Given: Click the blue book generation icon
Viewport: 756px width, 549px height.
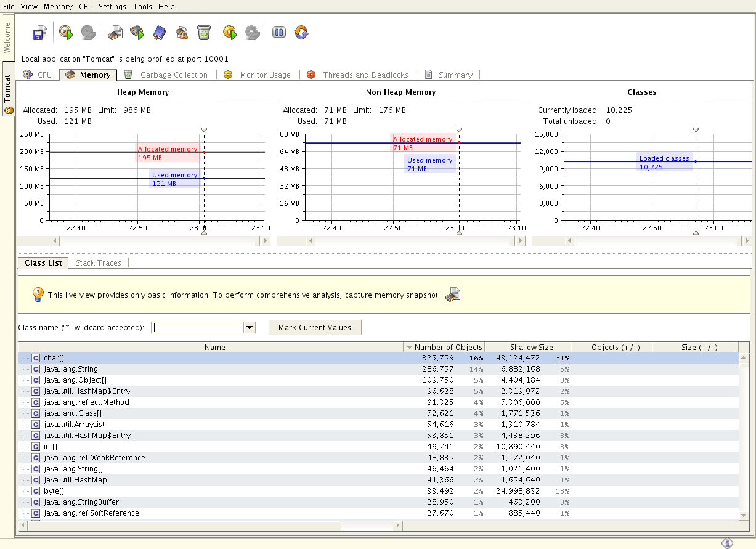Looking at the screenshot, I should pos(160,33).
